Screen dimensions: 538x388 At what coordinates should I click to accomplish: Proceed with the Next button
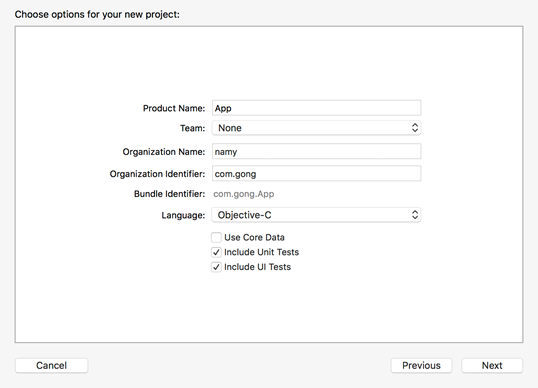point(492,365)
